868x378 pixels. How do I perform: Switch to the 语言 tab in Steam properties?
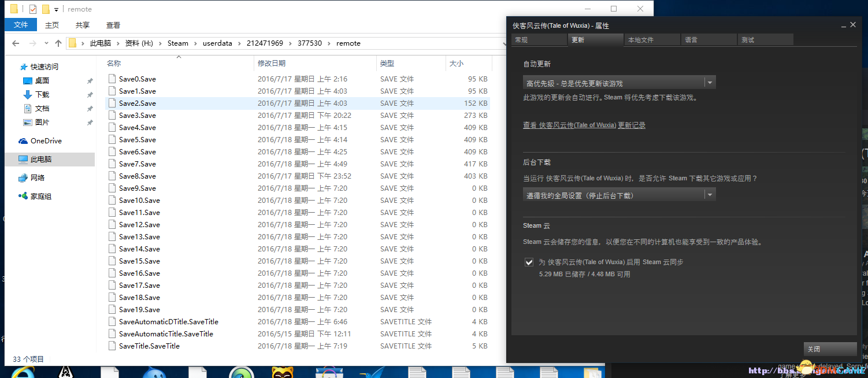(x=709, y=40)
